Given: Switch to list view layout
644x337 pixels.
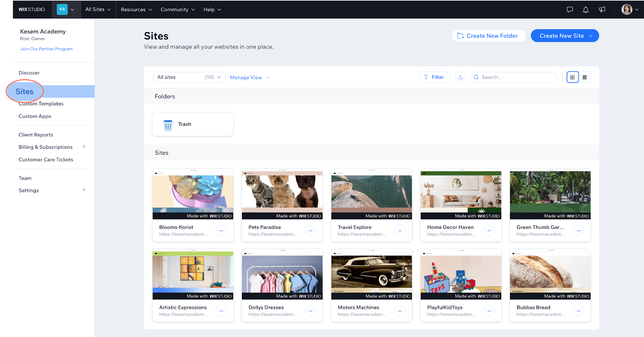Looking at the screenshot, I should [585, 77].
